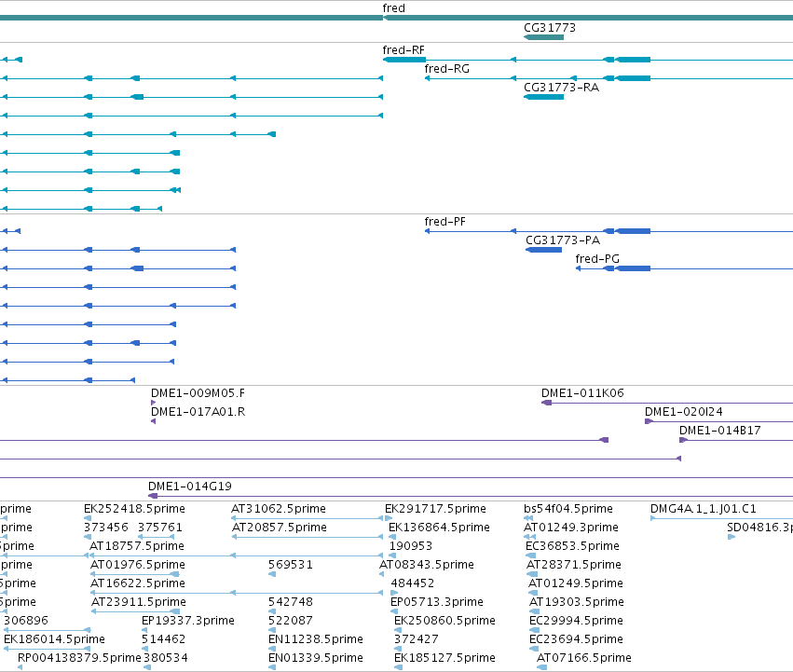Select RP004138379.5prime EST label

[79, 658]
